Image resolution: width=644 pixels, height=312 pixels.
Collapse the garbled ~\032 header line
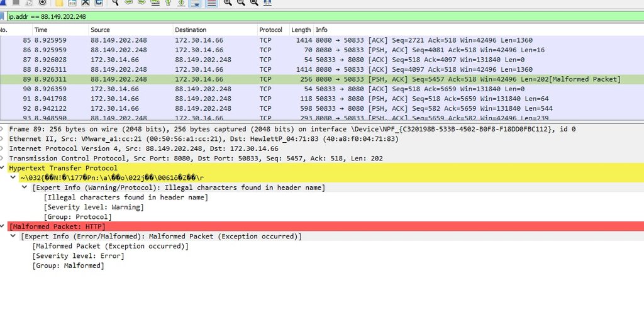coord(13,178)
